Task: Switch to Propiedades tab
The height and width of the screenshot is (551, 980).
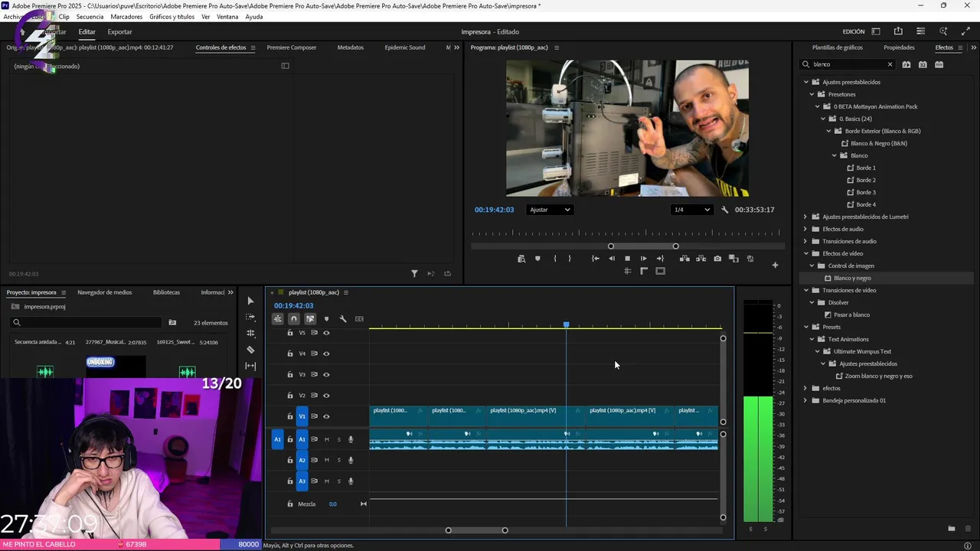Action: coord(899,47)
